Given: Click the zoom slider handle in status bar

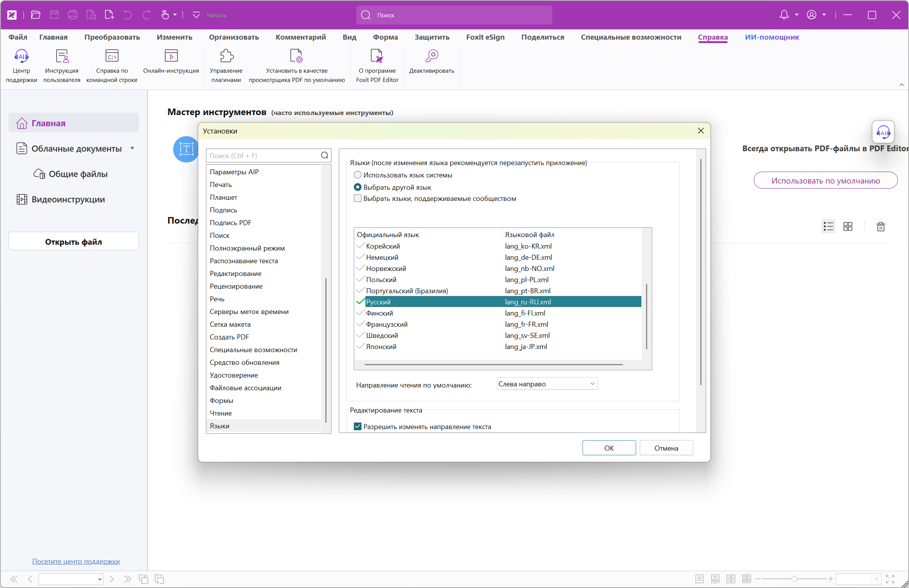Looking at the screenshot, I should (x=794, y=579).
